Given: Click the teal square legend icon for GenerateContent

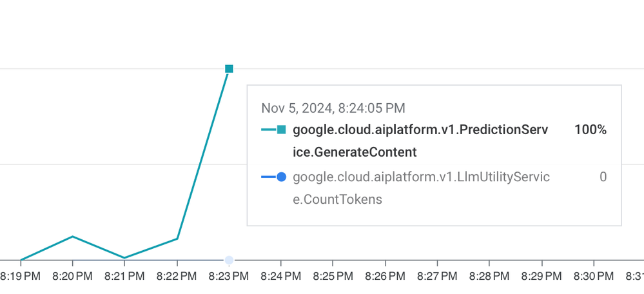Looking at the screenshot, I should point(281,130).
